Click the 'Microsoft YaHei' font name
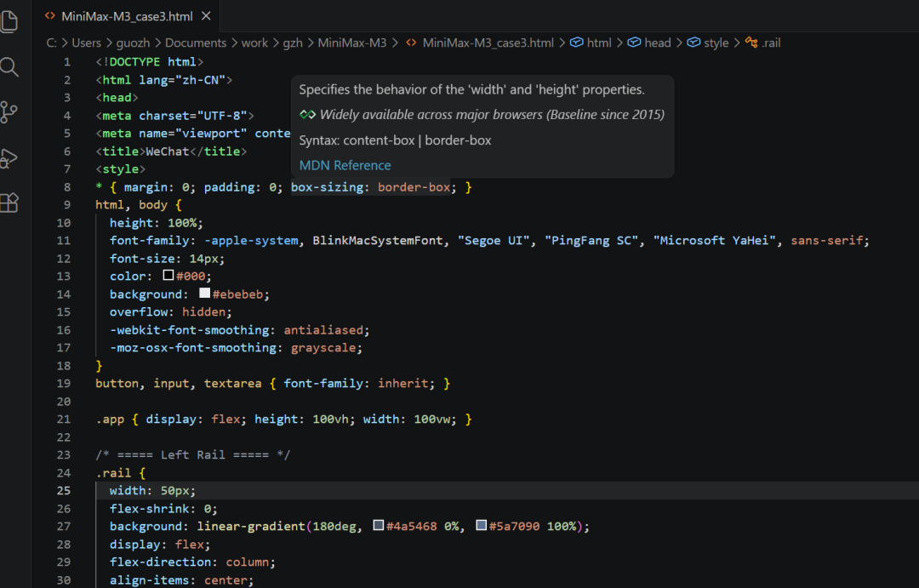Viewport: 919px width, 588px height. (x=715, y=240)
